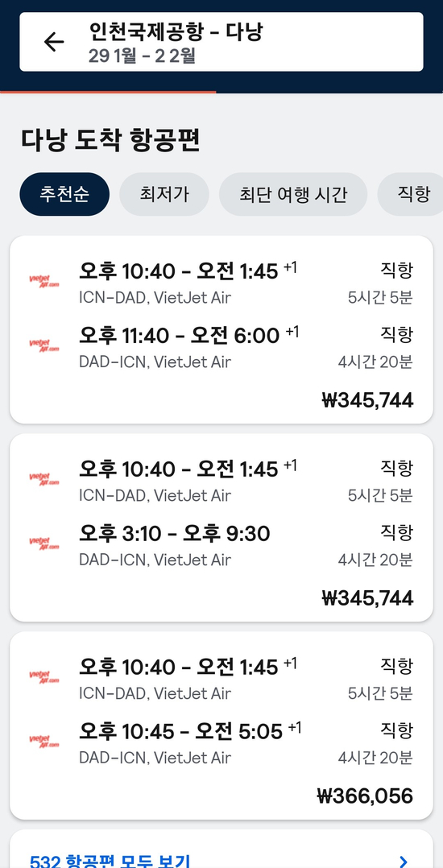Viewport: 443px width, 868px height.
Task: Select itinerary returning 오후 3:10 - 오후 9:30
Action: [221, 527]
